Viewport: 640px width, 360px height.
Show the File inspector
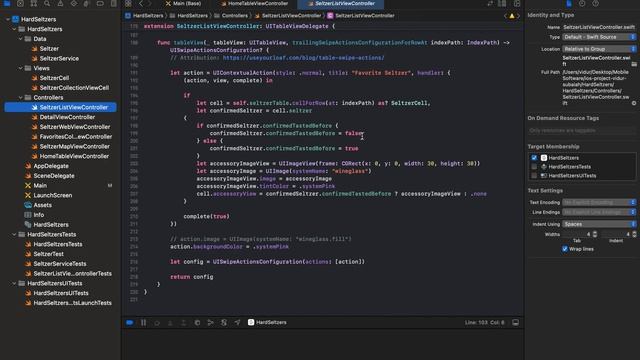pyautogui.click(x=569, y=3)
